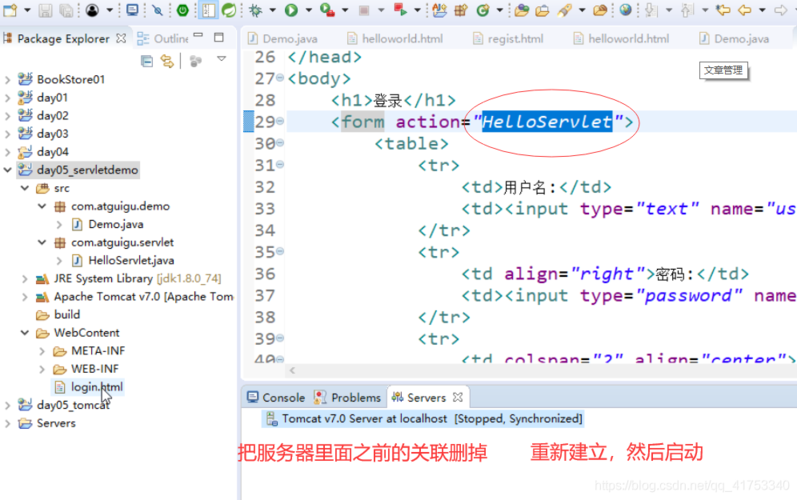
Task: Open the regist.html editor tab
Action: [508, 39]
